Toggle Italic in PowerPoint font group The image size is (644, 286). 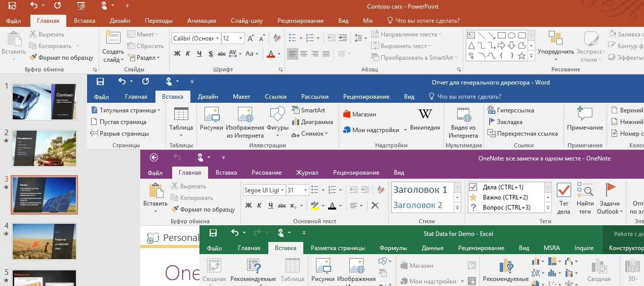[188, 54]
